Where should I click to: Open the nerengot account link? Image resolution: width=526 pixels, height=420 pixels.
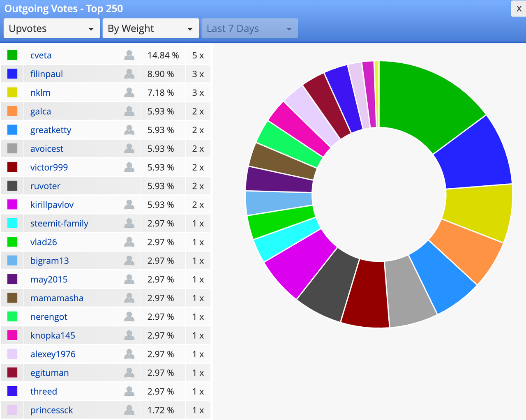tap(49, 317)
